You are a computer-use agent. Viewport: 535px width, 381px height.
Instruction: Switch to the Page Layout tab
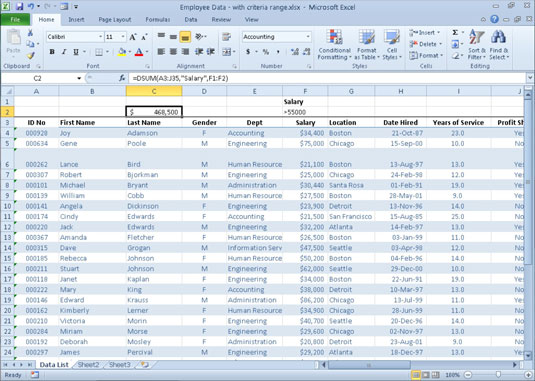coord(115,20)
